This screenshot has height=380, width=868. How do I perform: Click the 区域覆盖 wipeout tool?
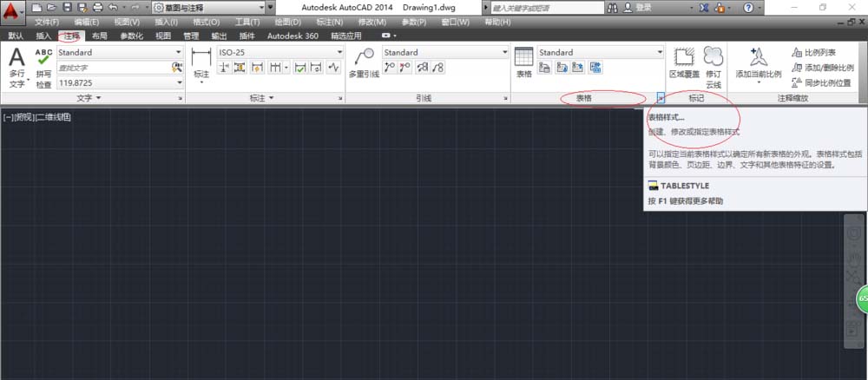click(x=684, y=63)
